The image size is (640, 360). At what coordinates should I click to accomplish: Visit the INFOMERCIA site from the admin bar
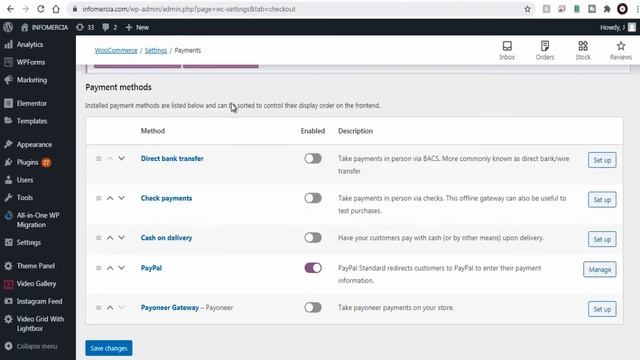click(x=44, y=27)
